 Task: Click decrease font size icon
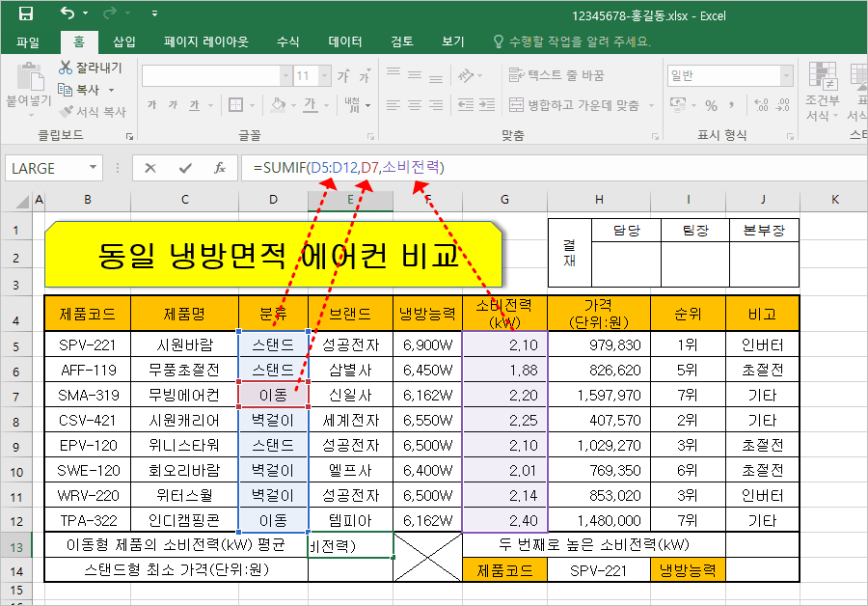click(365, 76)
